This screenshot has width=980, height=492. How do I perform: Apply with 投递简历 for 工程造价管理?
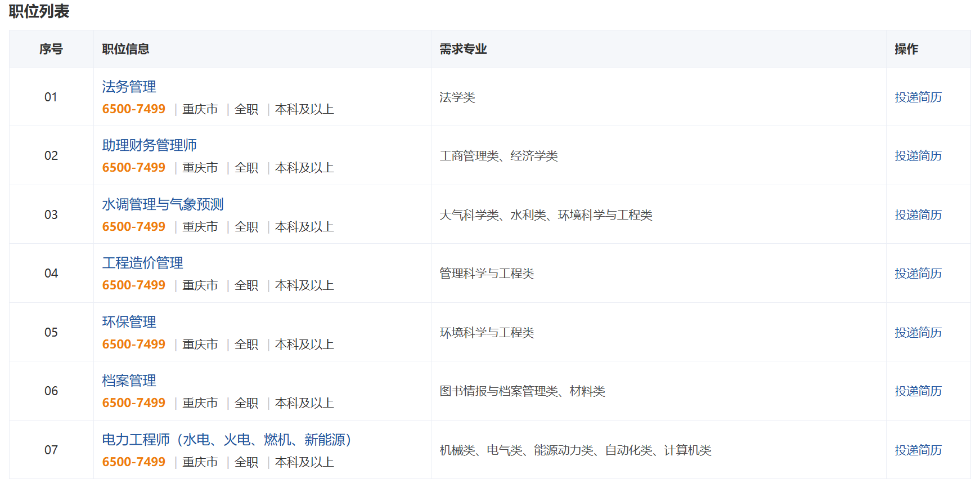(x=918, y=274)
